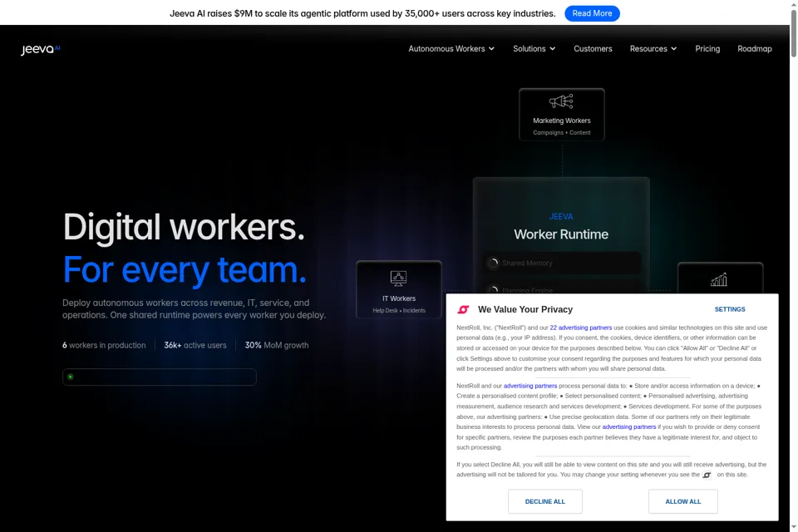Screen dimensions: 798x532
Task: Click the IT Workers label
Action: 398,299
